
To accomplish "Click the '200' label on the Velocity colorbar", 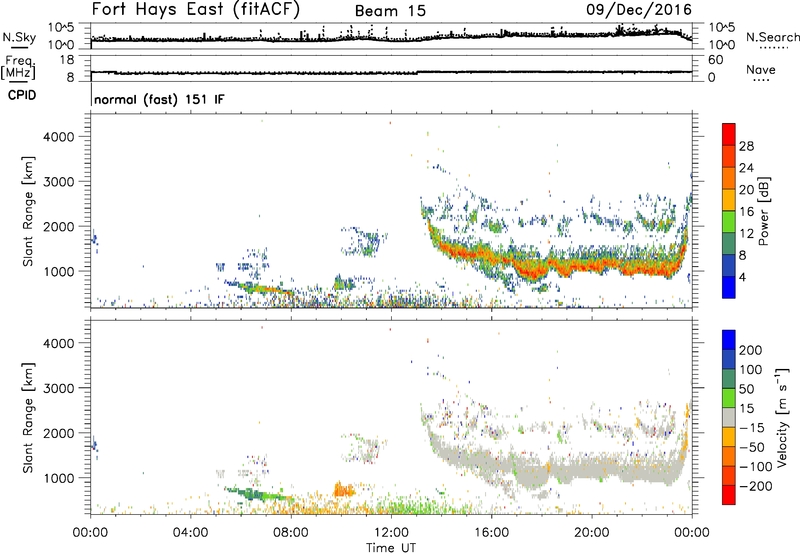I will 751,350.
